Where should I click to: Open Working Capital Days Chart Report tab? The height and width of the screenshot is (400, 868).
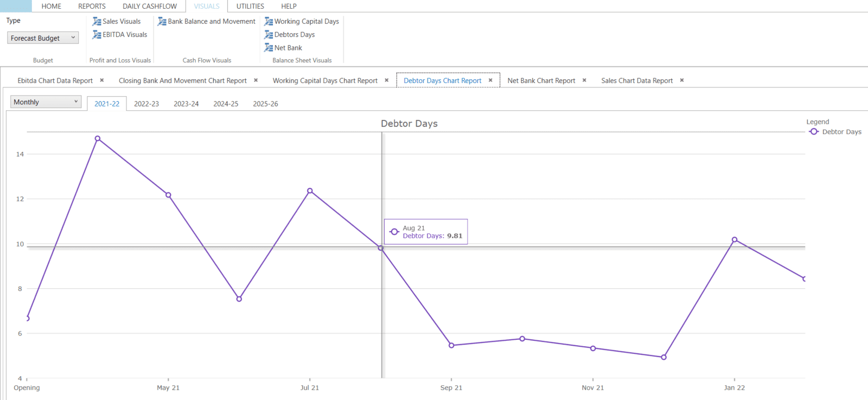click(325, 81)
